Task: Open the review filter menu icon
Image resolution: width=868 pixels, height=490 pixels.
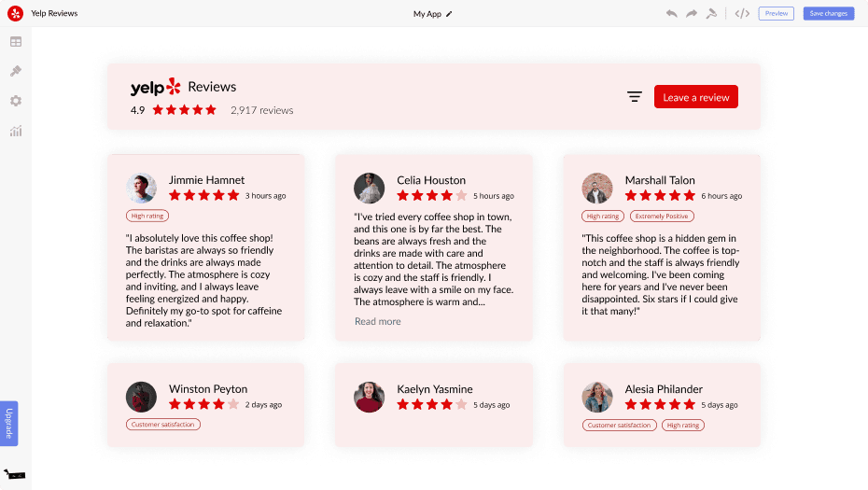Action: point(635,97)
